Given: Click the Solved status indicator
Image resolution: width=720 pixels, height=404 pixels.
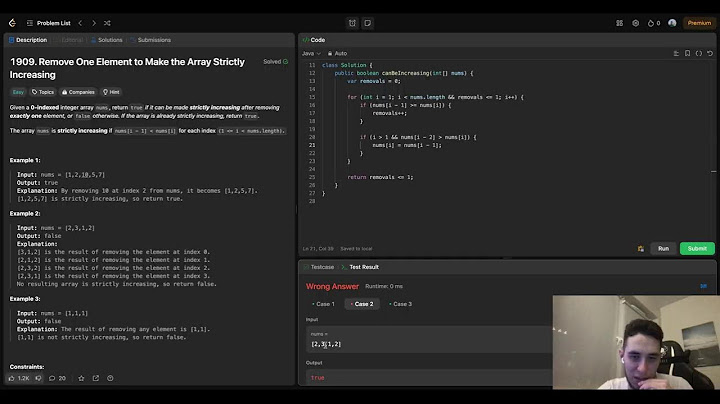Looking at the screenshot, I should coord(276,62).
